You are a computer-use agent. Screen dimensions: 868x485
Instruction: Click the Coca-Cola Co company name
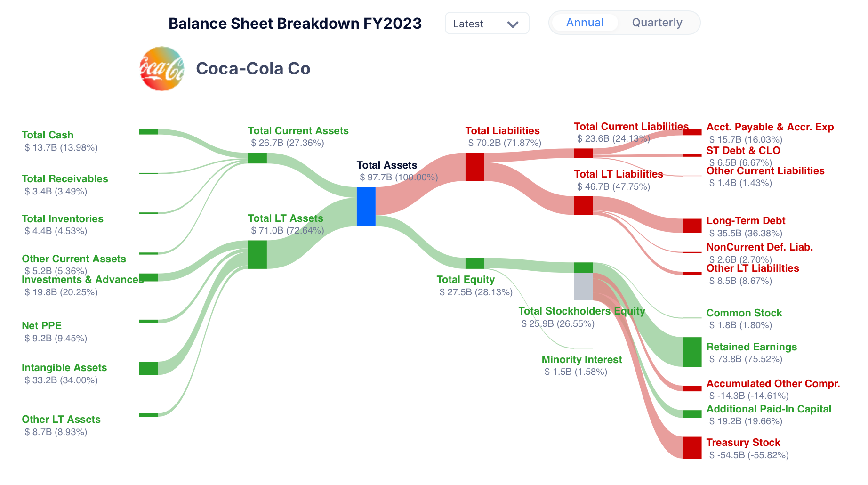pos(253,69)
